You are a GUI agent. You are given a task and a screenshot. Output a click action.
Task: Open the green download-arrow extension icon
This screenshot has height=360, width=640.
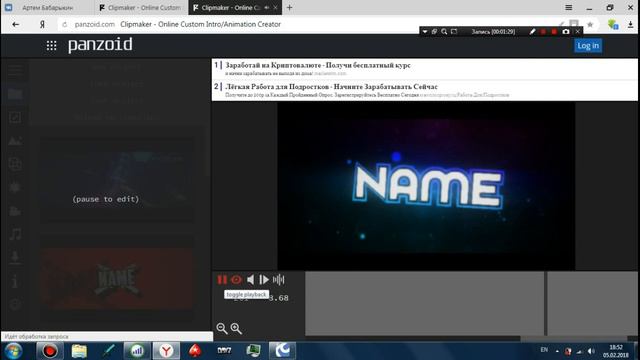612,24
